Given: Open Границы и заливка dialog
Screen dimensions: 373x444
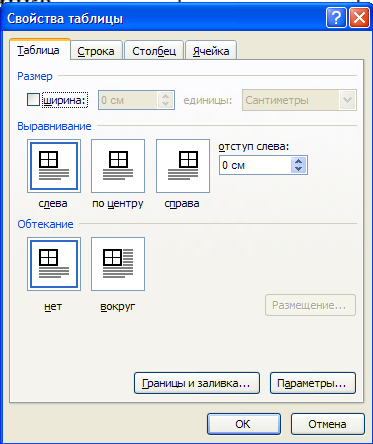Looking at the screenshot, I should coord(197,383).
